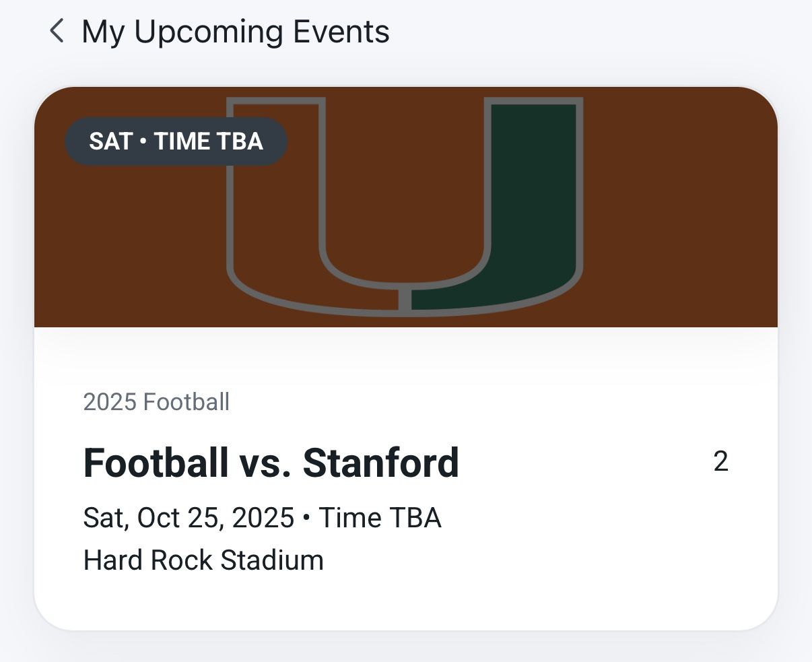Image resolution: width=812 pixels, height=662 pixels.
Task: Click "Time TBA" in the date line
Action: [380, 518]
